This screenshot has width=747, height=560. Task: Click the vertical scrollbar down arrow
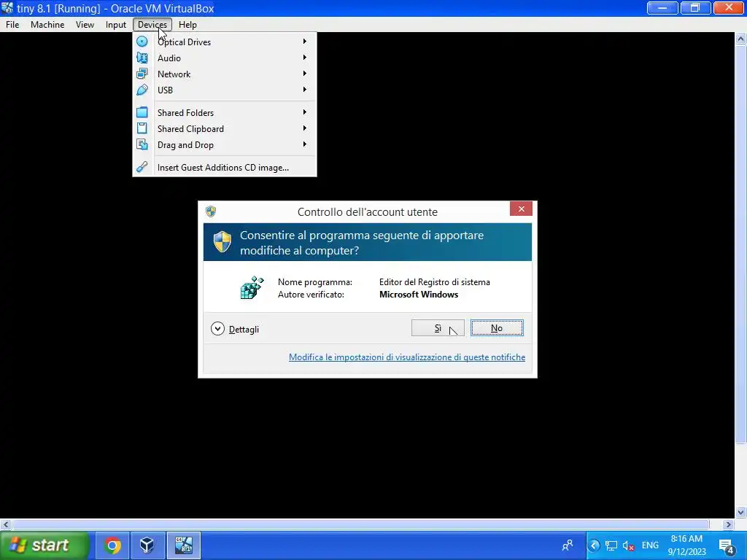tap(741, 513)
